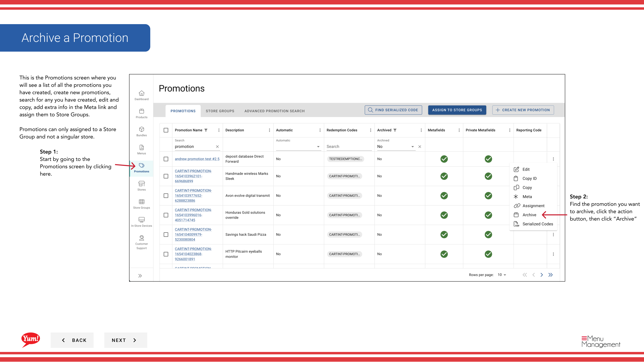
Task: Go to the next table page
Action: [542, 275]
